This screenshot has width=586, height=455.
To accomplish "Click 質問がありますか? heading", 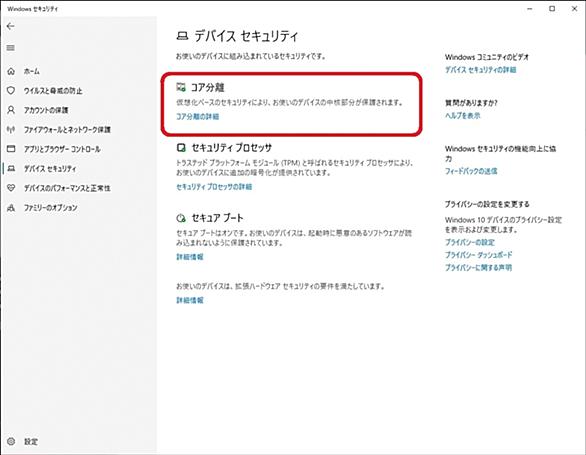I will pyautogui.click(x=471, y=103).
